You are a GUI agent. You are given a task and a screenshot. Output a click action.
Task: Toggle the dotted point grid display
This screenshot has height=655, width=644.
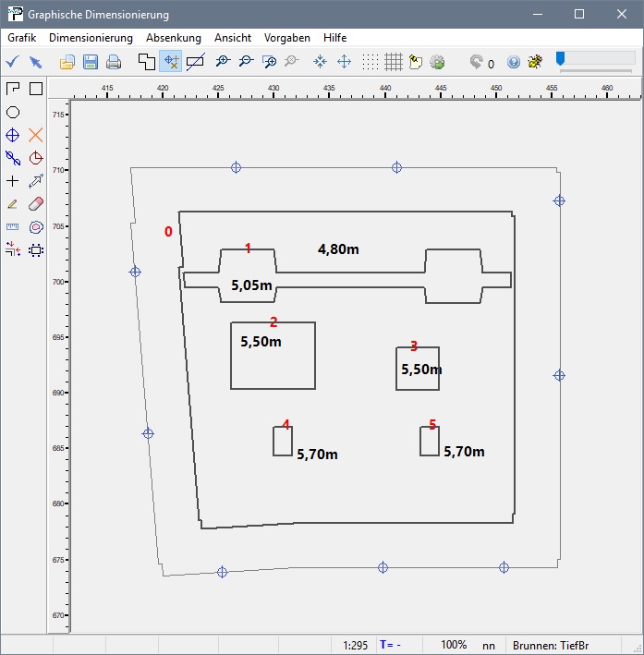click(370, 62)
